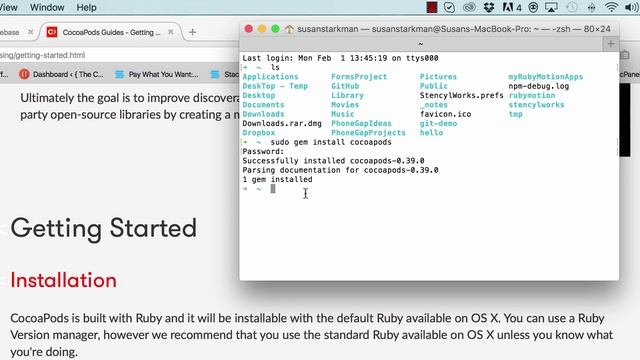The width and height of the screenshot is (640, 360).
Task: Click 'Documents' in the Terminal listing
Action: click(263, 105)
